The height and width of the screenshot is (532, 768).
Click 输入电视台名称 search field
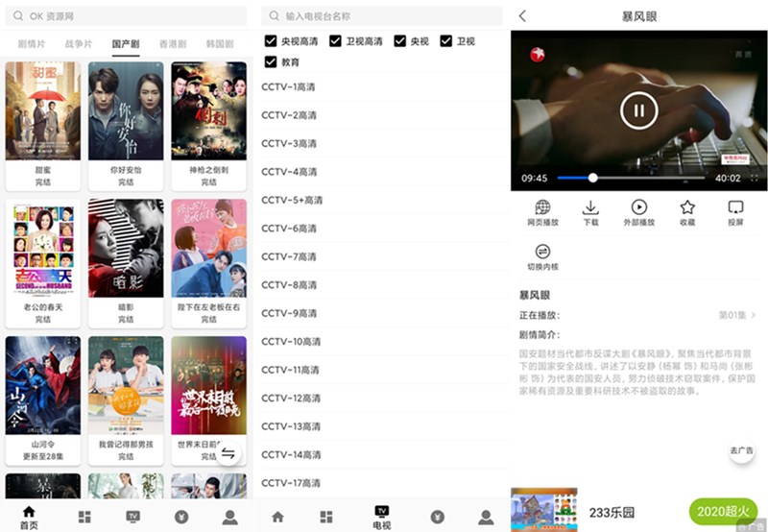381,16
